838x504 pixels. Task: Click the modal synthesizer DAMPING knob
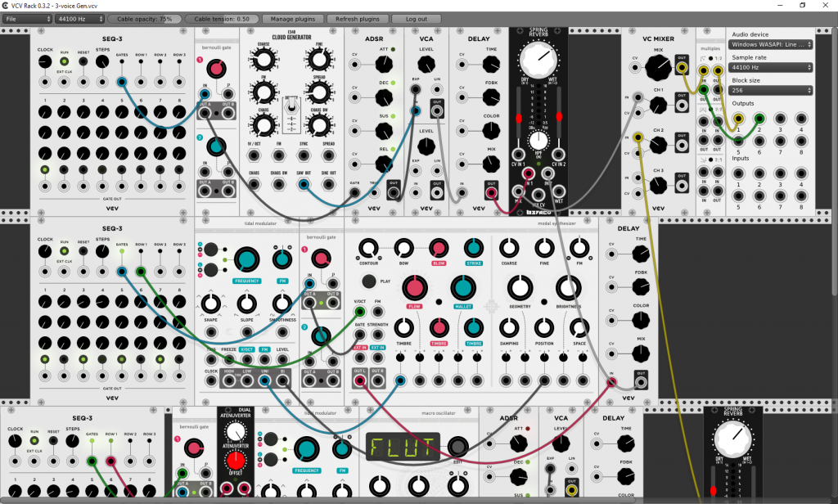pos(509,327)
